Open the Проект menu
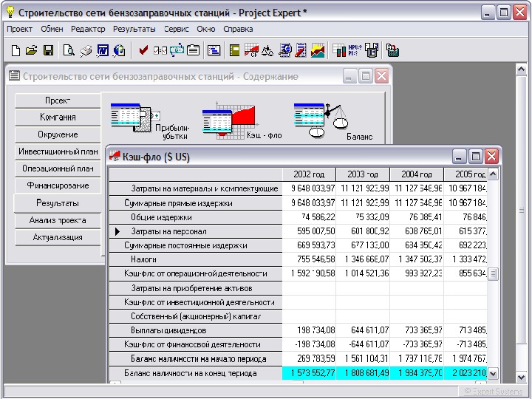Viewport: 532px width, 399px height. (20, 29)
